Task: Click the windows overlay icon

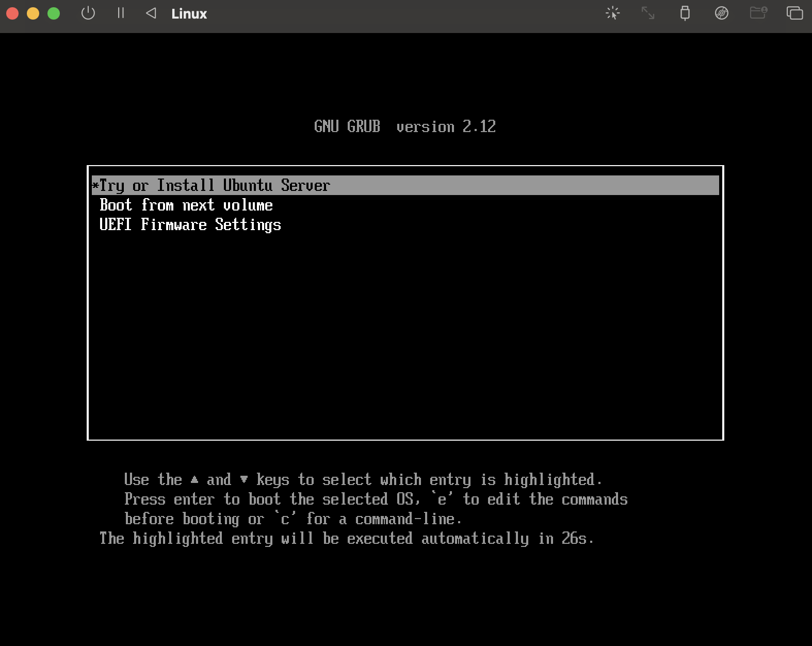Action: [794, 13]
